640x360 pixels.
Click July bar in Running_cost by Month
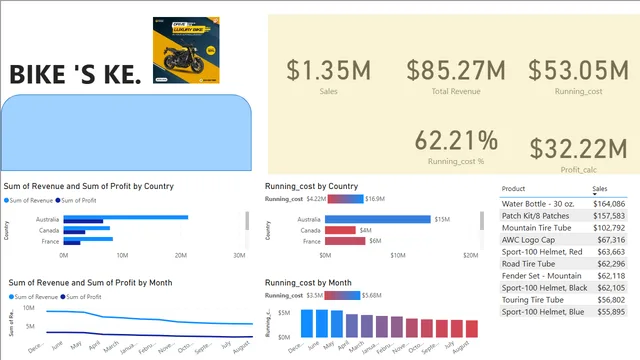click(x=457, y=329)
